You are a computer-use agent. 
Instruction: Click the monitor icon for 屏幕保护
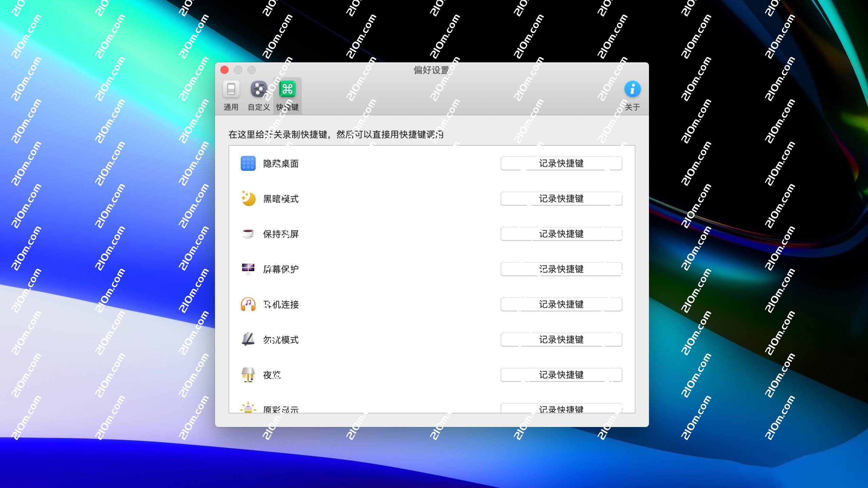248,269
